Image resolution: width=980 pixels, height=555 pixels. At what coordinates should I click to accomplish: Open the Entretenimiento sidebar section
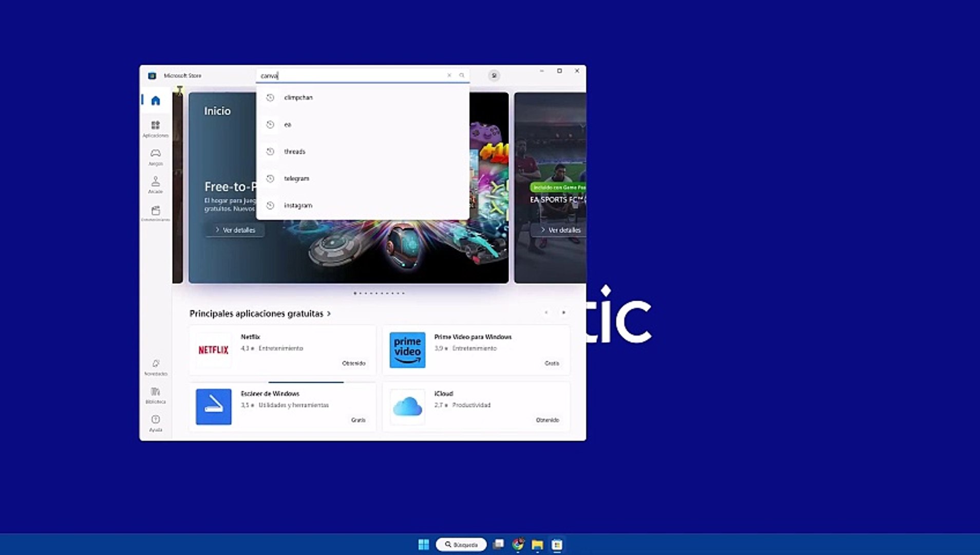(x=155, y=212)
